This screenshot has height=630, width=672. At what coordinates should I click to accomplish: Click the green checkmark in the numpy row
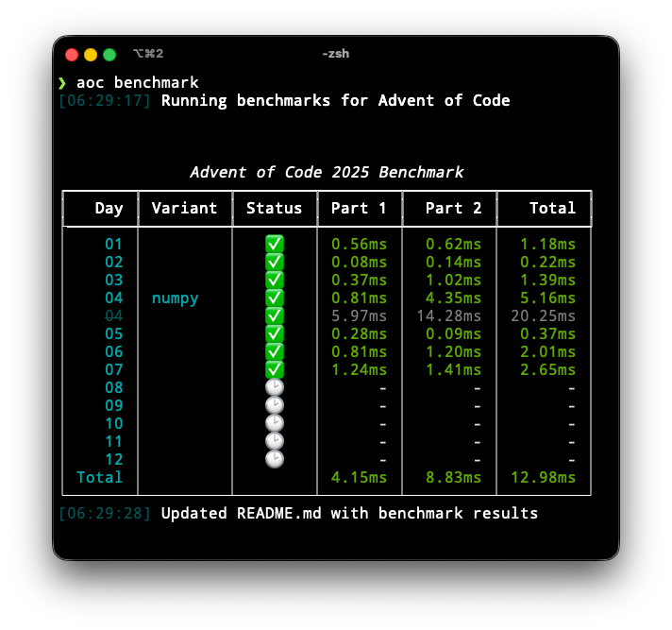pos(275,298)
